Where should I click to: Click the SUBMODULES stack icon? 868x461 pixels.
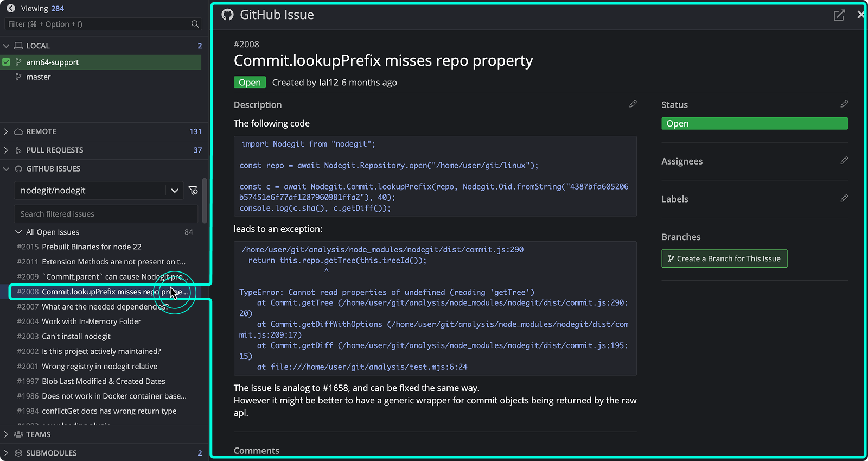[18, 453]
